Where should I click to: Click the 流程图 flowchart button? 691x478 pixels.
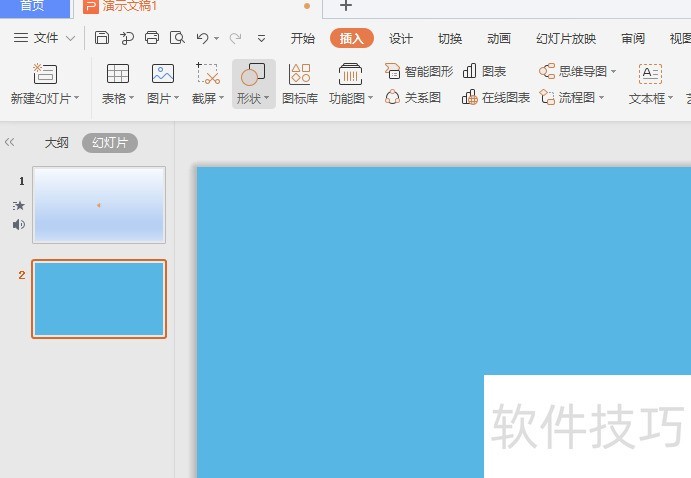pyautogui.click(x=572, y=97)
